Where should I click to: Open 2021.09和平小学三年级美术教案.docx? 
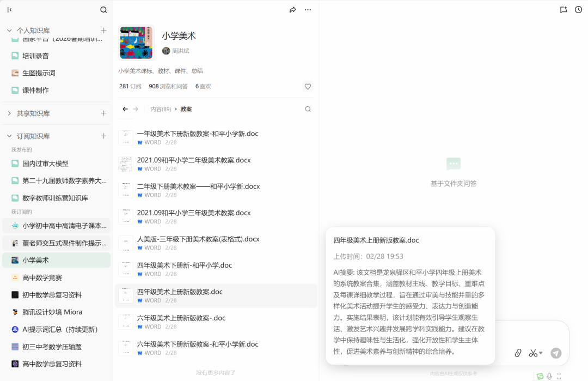pyautogui.click(x=216, y=216)
